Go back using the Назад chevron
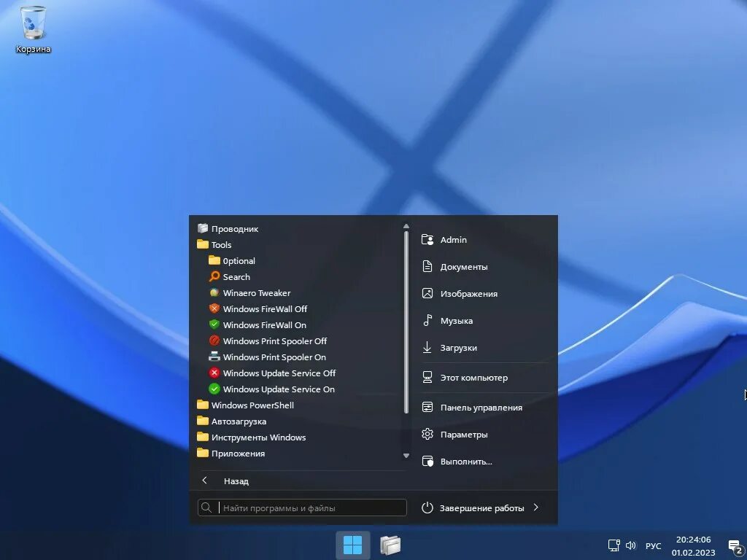Viewport: 747px width, 560px height. coord(205,481)
